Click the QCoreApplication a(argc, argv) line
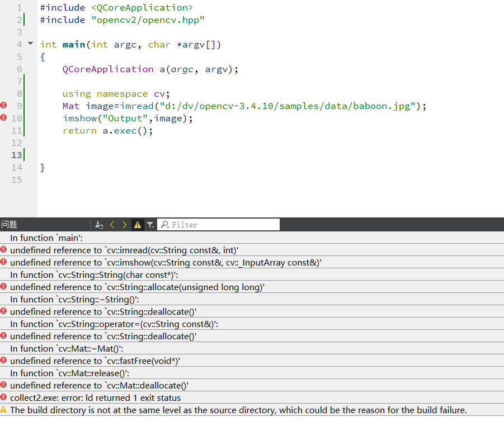The width and height of the screenshot is (504, 431). coord(150,69)
